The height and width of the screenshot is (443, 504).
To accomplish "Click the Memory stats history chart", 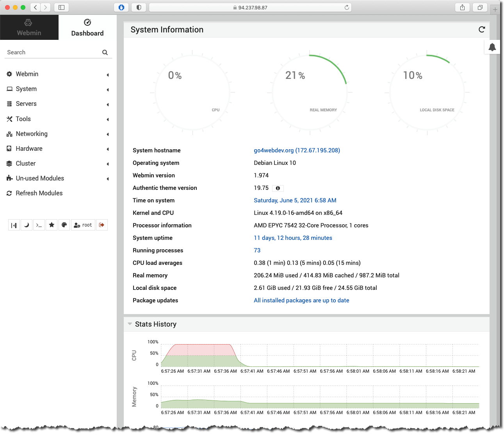I will 320,397.
